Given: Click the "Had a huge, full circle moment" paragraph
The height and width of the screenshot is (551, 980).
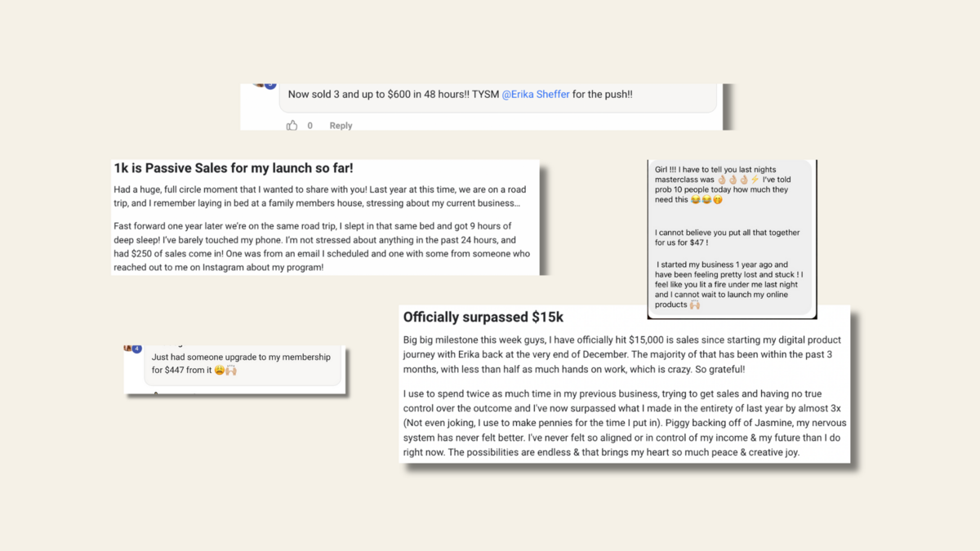Looking at the screenshot, I should 320,196.
